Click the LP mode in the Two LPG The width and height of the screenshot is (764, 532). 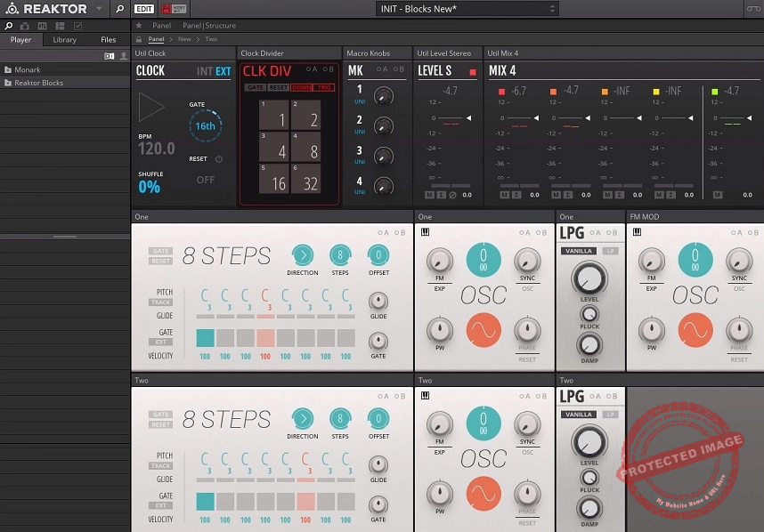610,415
